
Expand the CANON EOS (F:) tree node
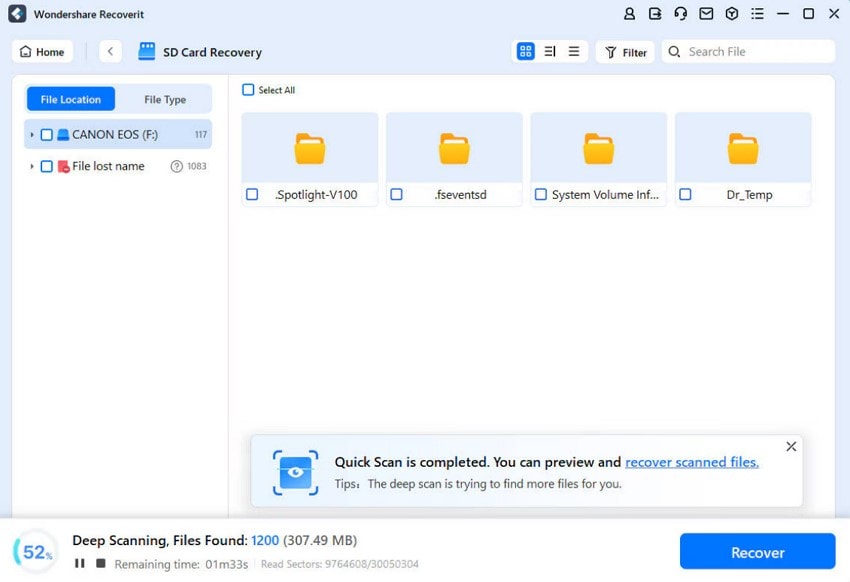coord(31,134)
